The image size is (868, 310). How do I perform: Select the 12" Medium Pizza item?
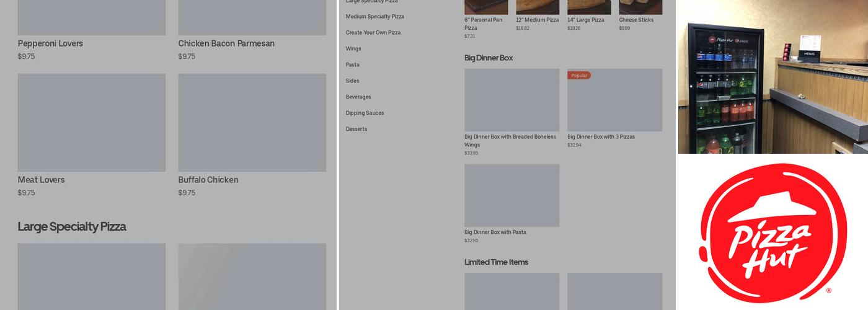(538, 20)
